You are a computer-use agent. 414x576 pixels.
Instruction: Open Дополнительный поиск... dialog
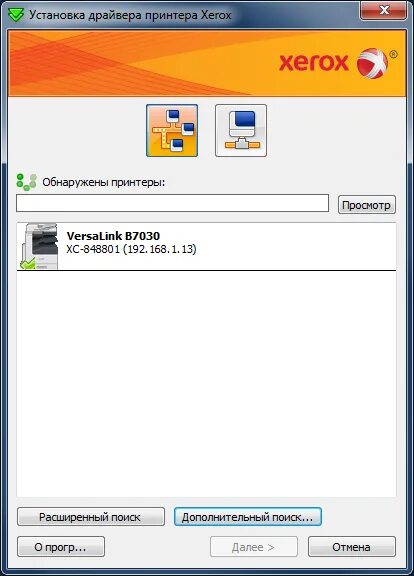click(x=248, y=517)
